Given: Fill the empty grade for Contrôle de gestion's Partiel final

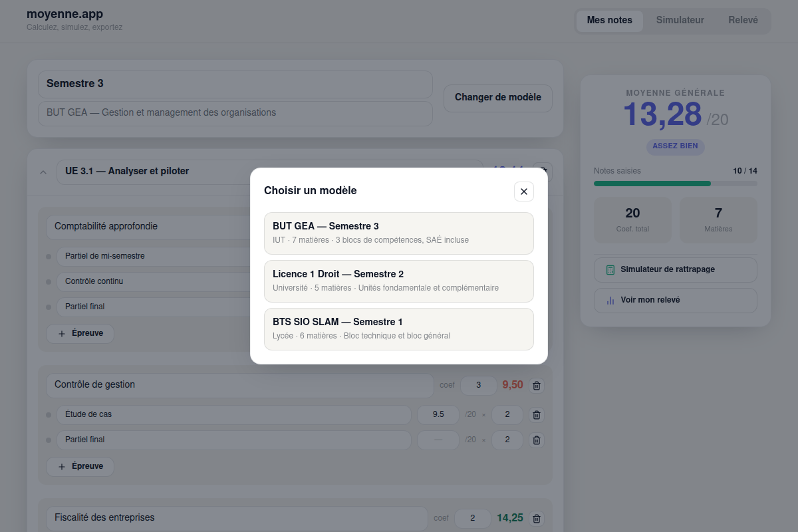Looking at the screenshot, I should click(438, 440).
